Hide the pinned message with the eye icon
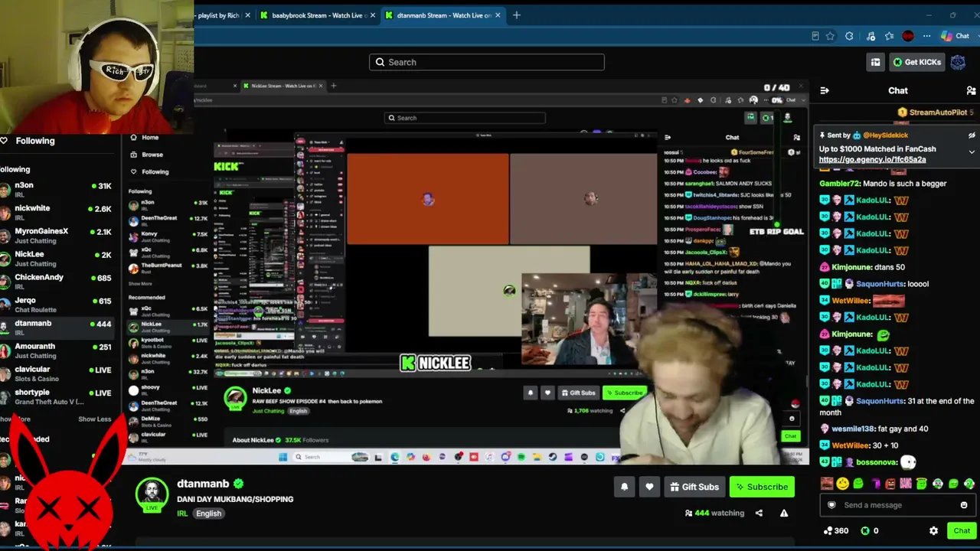The image size is (980, 551). [x=972, y=135]
